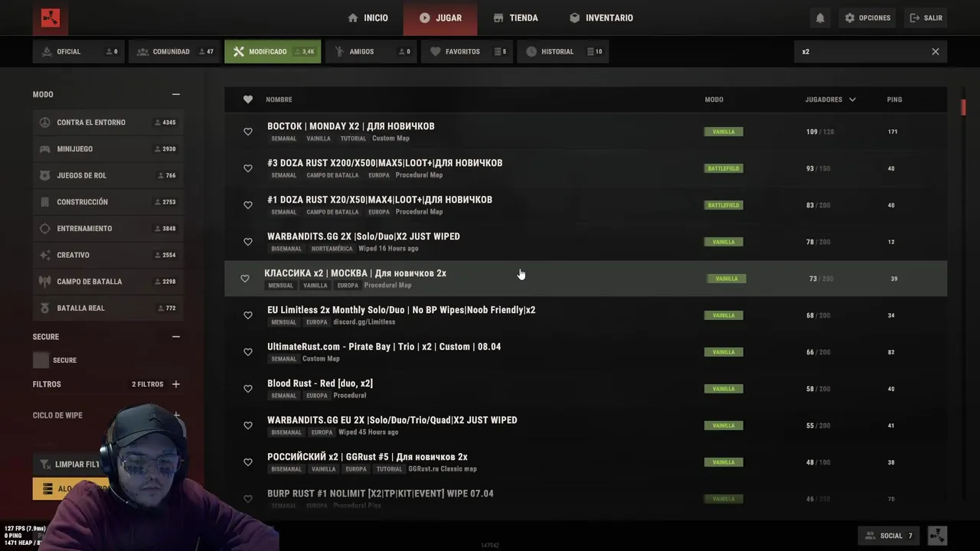Select the COMUNIDAD server tab

pos(175,51)
